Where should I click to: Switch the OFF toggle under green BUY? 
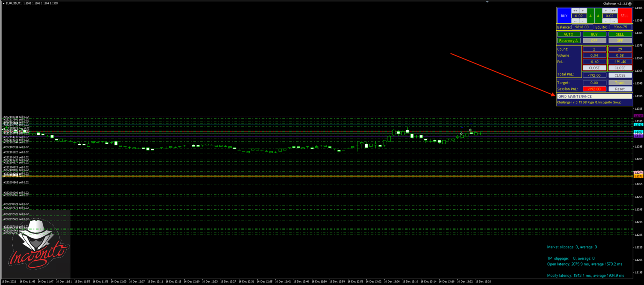tap(594, 41)
